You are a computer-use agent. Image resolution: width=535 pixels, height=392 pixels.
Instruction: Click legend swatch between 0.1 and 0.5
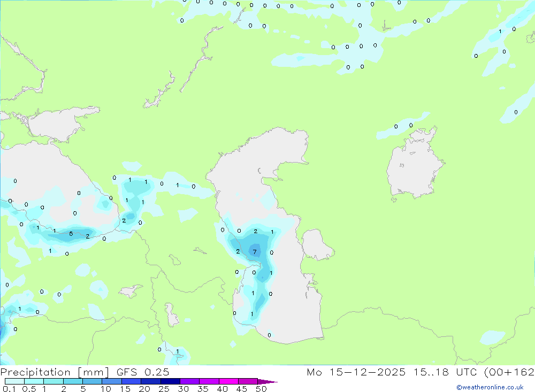tap(14, 381)
